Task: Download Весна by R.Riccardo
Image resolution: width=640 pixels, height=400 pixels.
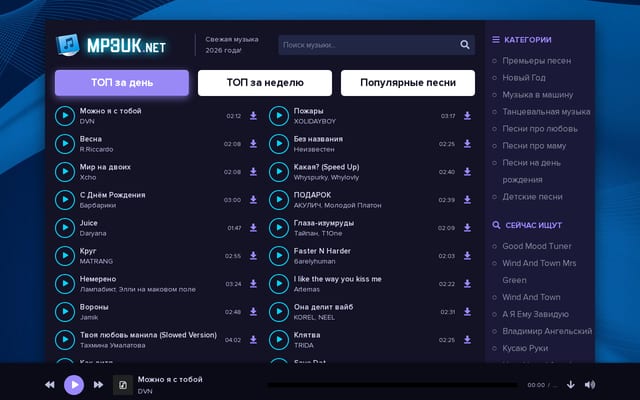Action: (253, 144)
